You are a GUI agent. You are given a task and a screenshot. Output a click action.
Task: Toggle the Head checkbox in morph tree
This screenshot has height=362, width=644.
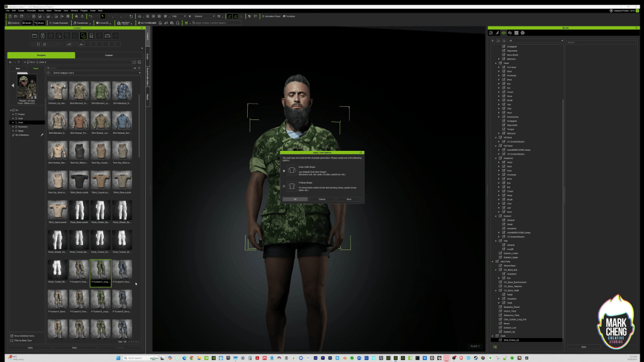[x=500, y=63]
